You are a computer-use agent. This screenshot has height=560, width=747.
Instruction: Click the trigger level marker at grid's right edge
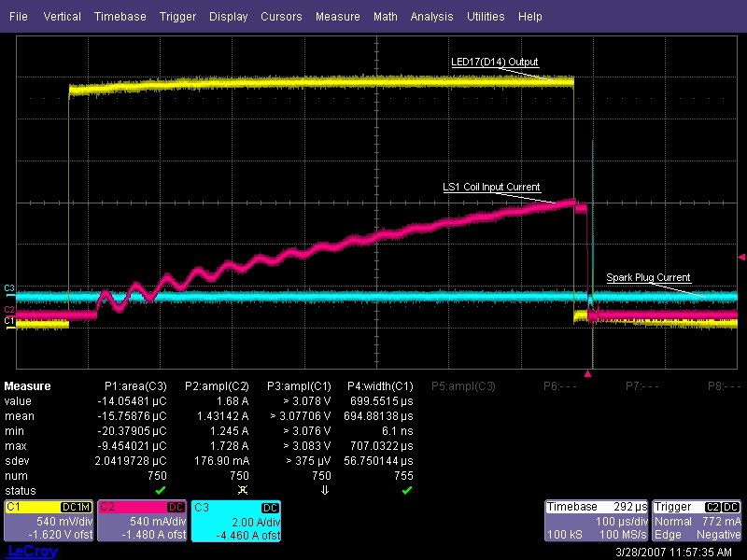click(741, 258)
